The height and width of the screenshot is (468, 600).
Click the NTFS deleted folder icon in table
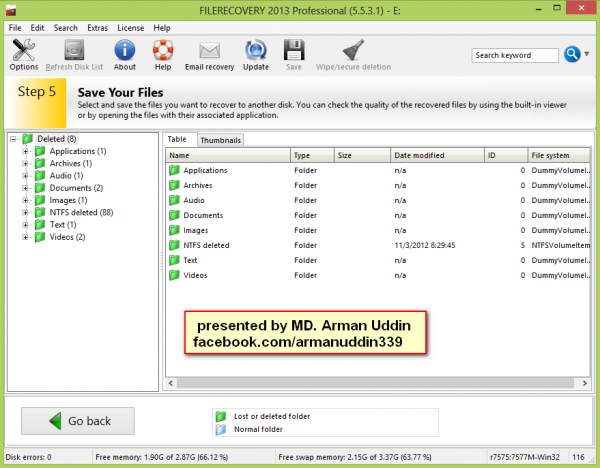[x=174, y=245]
